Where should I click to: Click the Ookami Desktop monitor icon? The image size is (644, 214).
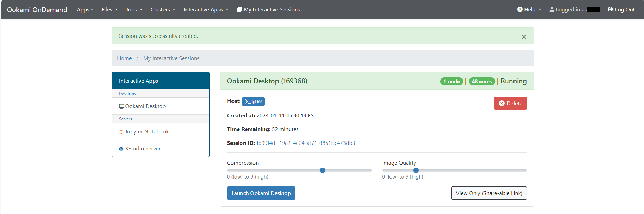[121, 106]
